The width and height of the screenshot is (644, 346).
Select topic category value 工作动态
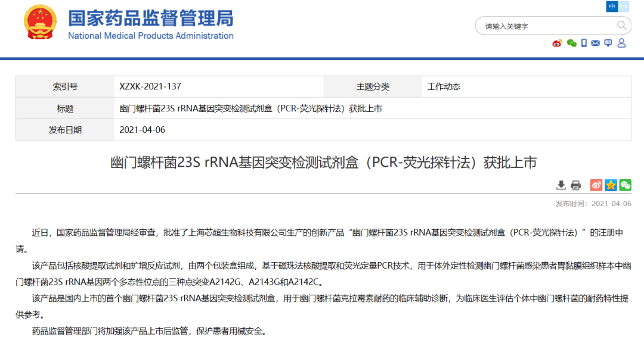[444, 86]
